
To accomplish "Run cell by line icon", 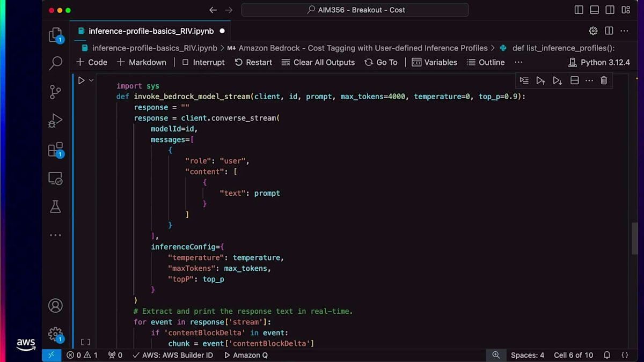I will tap(524, 80).
